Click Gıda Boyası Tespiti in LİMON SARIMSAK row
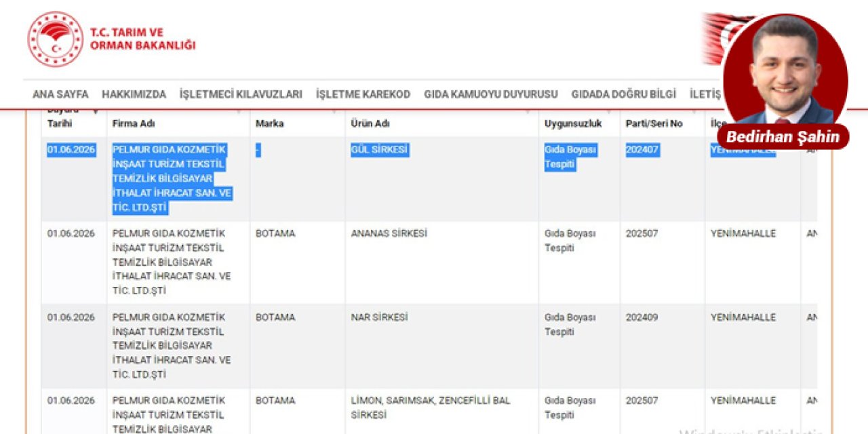Image resolution: width=868 pixels, height=434 pixels. 570,408
